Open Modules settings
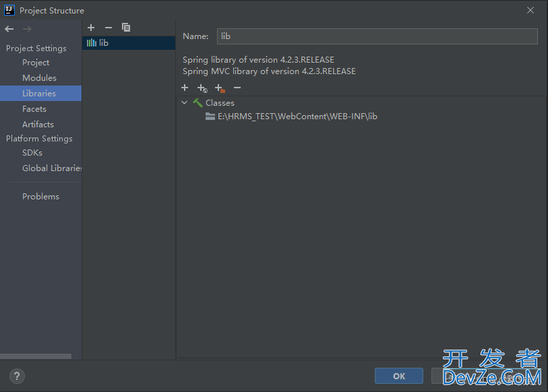The image size is (548, 392). (x=39, y=78)
